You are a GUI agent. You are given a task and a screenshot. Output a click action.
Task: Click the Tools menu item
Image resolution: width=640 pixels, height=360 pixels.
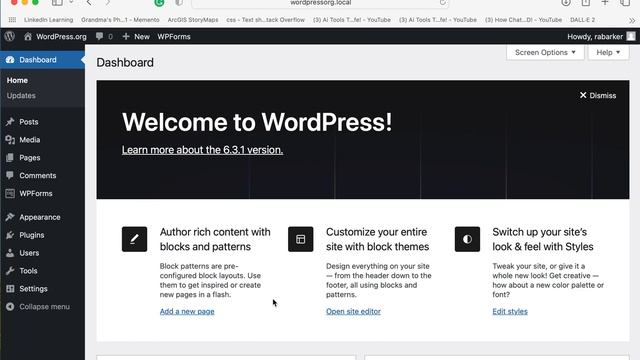tap(28, 271)
